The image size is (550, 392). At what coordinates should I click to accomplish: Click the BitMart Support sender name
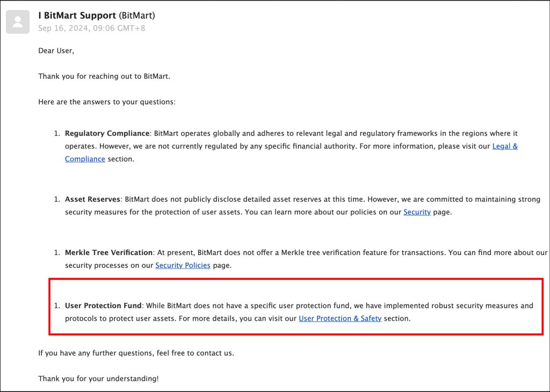tap(77, 16)
